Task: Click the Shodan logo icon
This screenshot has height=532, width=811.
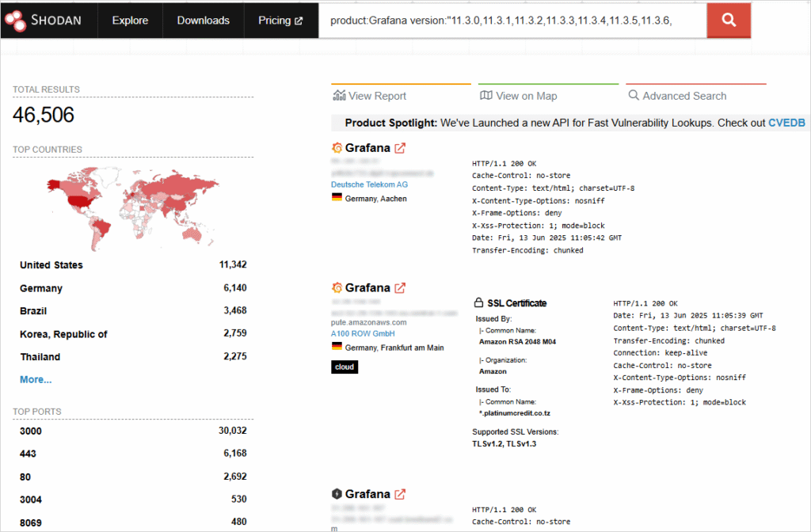Action: tap(14, 20)
